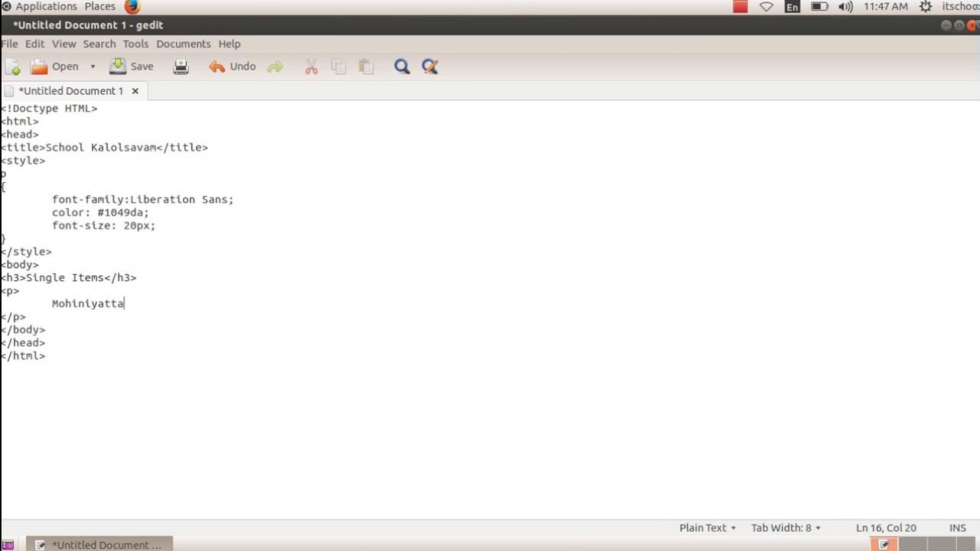Click the </head> closing tag line
The width and height of the screenshot is (980, 551).
point(23,343)
